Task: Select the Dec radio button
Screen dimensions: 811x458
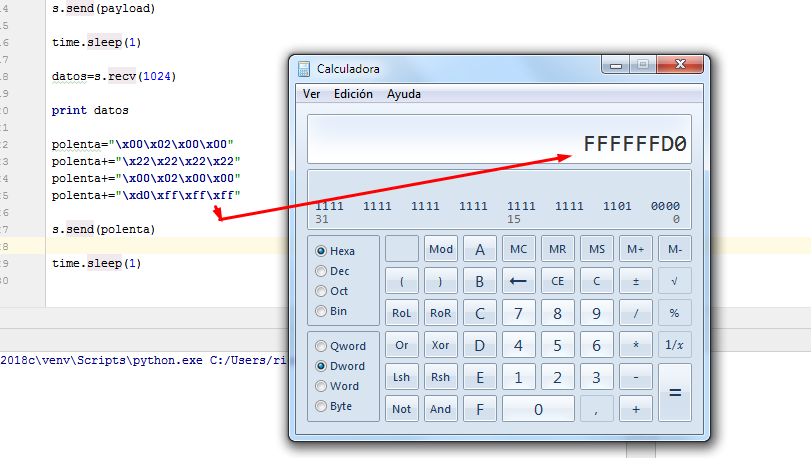Action: click(x=321, y=271)
